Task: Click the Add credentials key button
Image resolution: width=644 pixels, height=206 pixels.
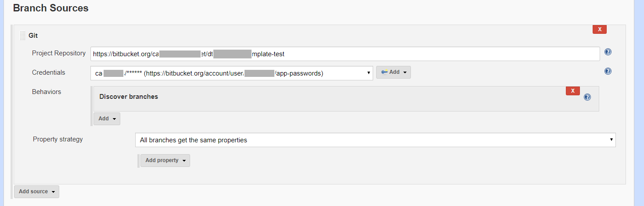Action: tap(393, 72)
